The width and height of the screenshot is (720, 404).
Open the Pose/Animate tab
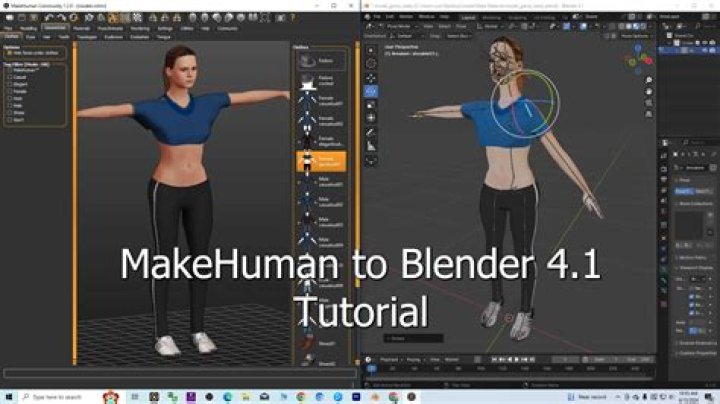click(111, 28)
